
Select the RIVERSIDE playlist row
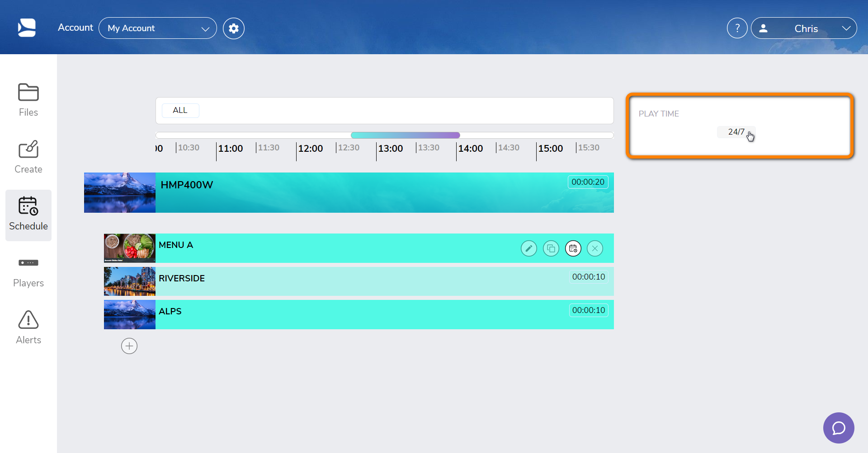tap(359, 281)
